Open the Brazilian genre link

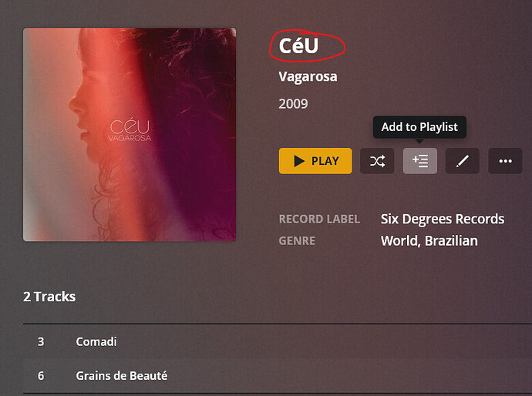(451, 241)
